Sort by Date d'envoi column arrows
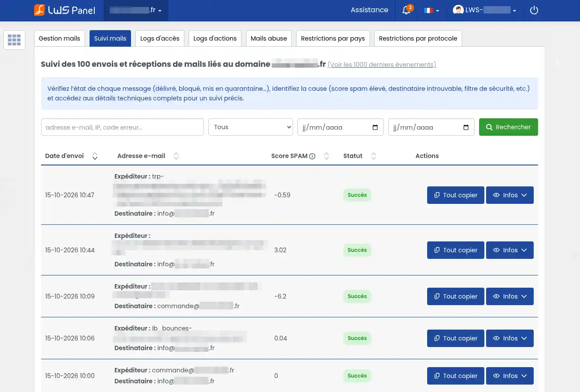This screenshot has height=392, width=580. 95,156
